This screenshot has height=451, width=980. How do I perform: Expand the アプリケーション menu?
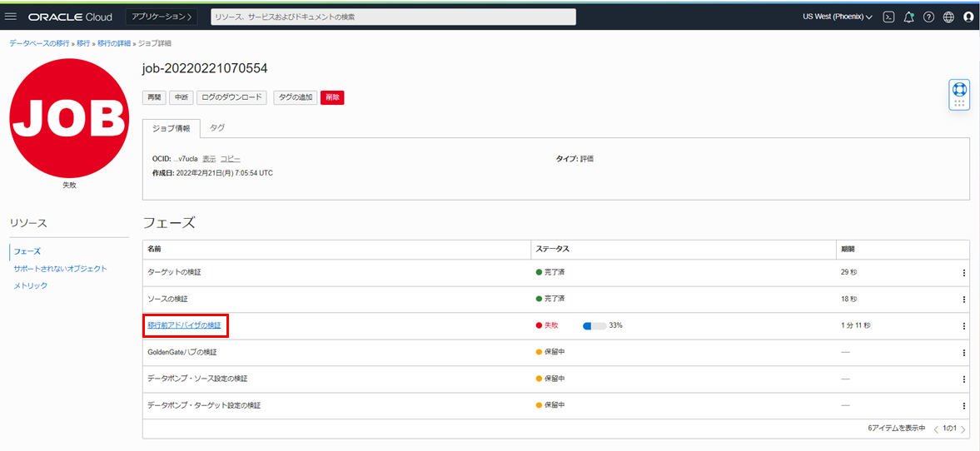[x=162, y=17]
